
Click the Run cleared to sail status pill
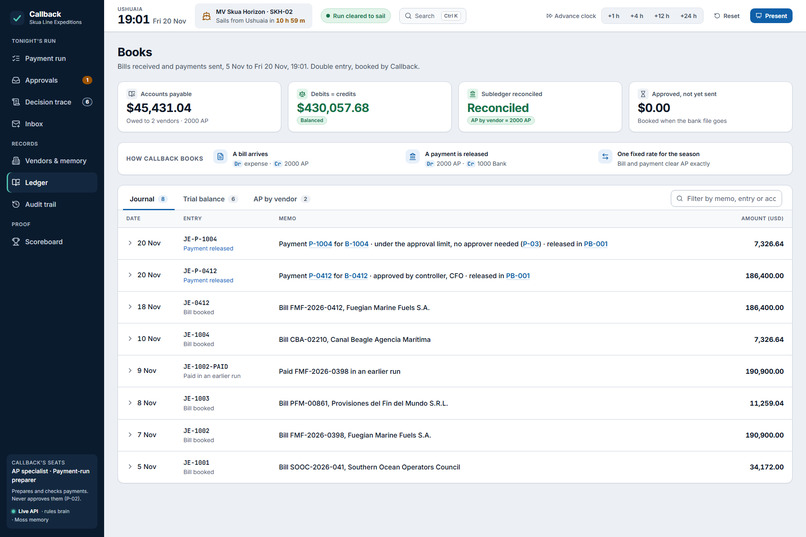point(356,16)
